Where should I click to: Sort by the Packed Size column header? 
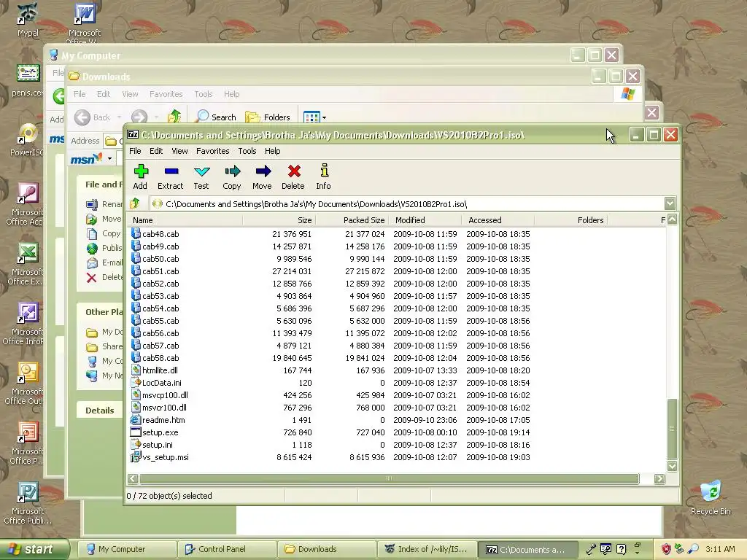coord(352,220)
